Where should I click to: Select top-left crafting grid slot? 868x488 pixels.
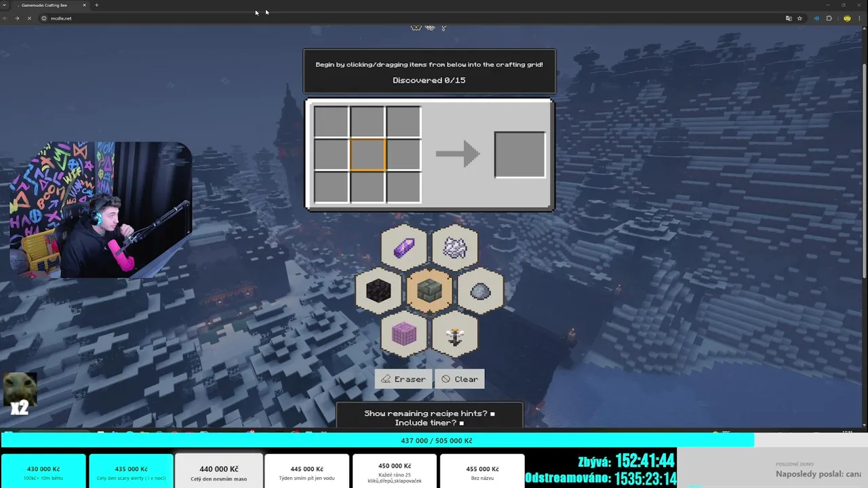tap(331, 121)
